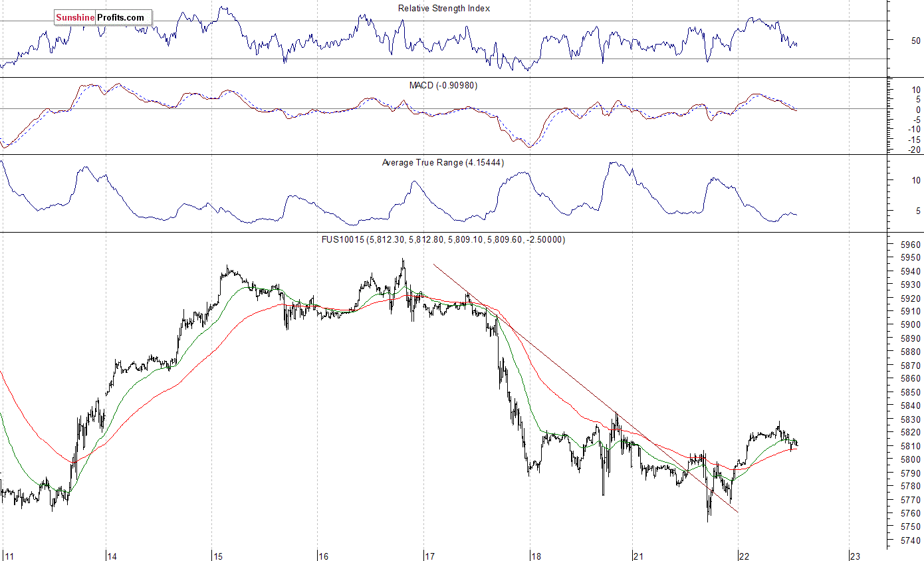
Task: Select the 5750 price level label
Action: (x=911, y=527)
